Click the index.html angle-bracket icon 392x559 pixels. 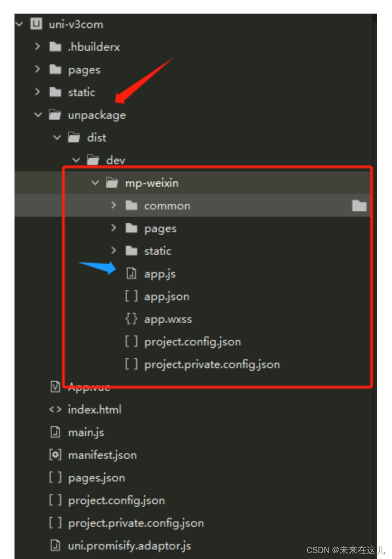tap(55, 409)
